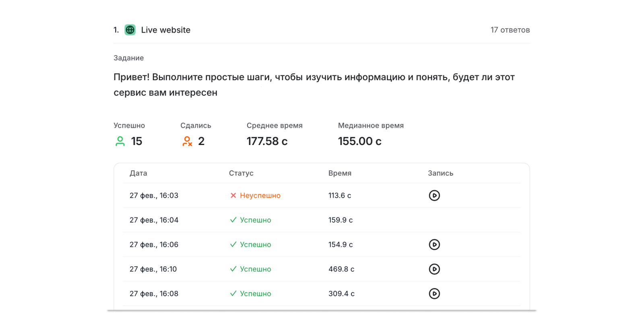Click the green checkmark in the 16:04 row
The image size is (644, 313).
tap(233, 220)
